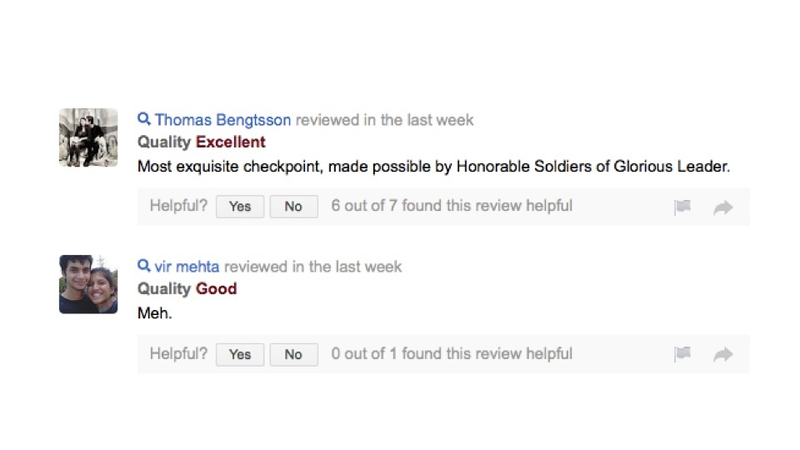The image size is (800, 450).
Task: Click the 'Meh.' review text
Action: [155, 313]
